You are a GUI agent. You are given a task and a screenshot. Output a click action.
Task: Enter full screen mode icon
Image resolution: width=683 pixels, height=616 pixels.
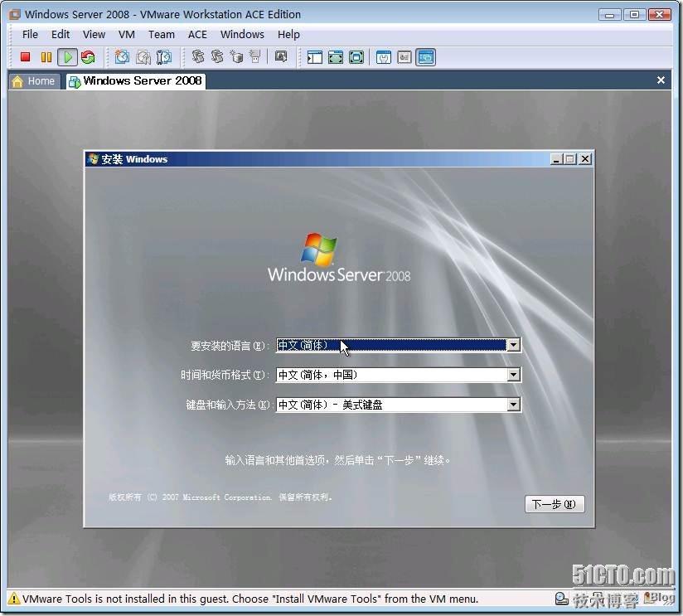pos(356,57)
